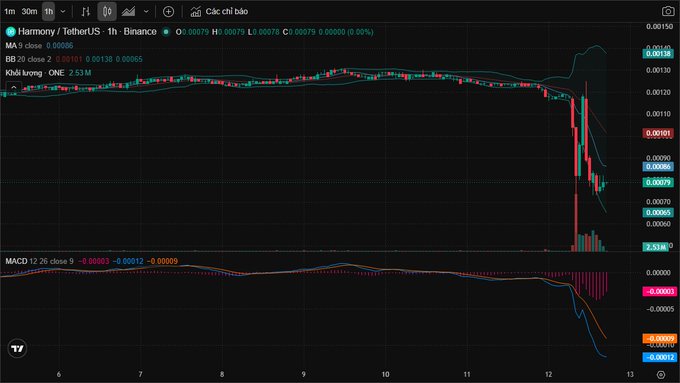This screenshot has width=680, height=383.
Task: Click the green market status dot
Action: [x=166, y=32]
